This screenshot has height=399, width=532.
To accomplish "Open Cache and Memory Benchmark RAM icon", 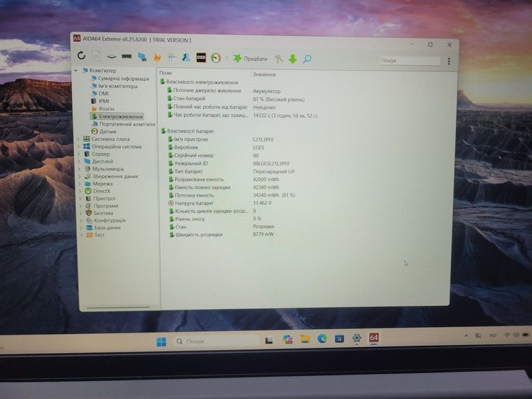I will point(127,56).
